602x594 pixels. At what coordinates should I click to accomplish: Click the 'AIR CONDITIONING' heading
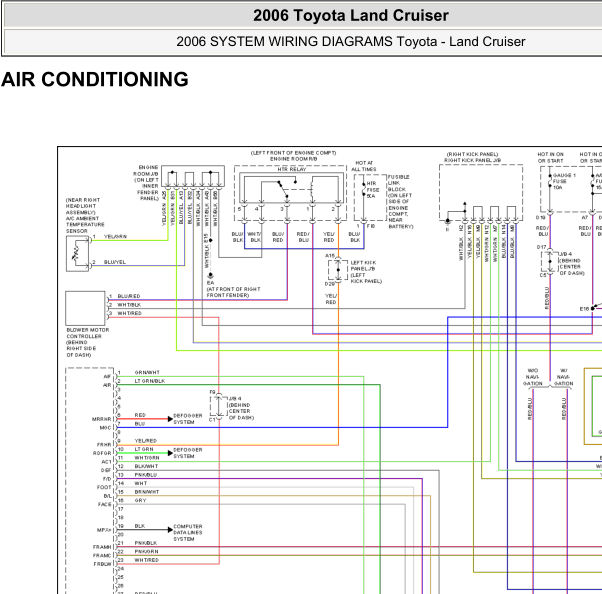[95, 79]
